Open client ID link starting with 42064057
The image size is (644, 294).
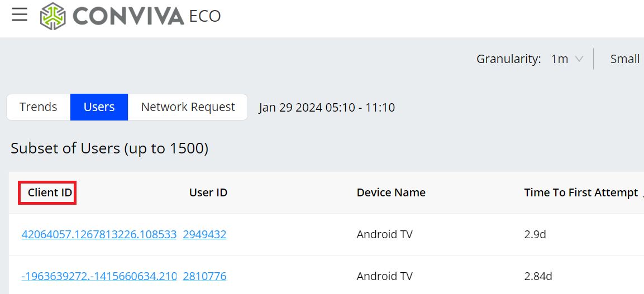pos(99,235)
